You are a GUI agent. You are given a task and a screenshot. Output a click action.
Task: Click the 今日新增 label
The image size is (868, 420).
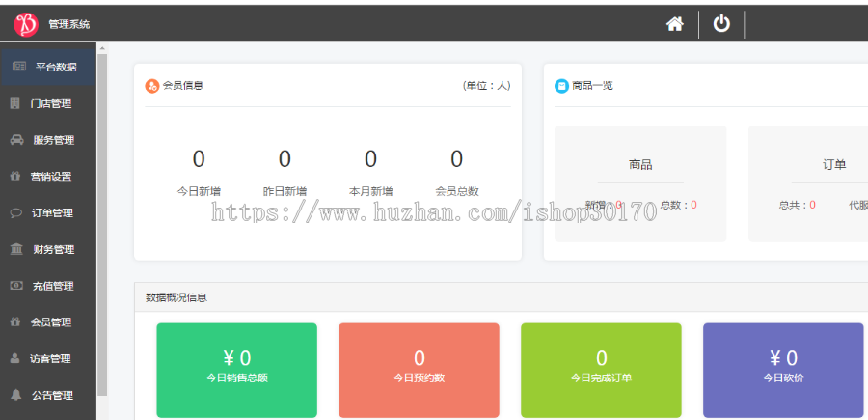199,192
